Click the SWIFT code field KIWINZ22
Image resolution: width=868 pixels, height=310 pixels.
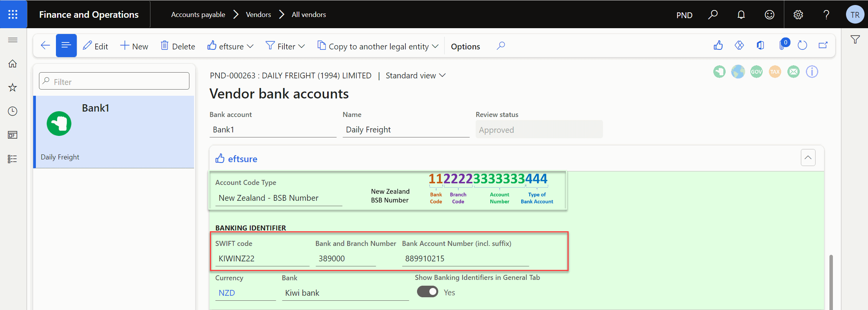(x=262, y=259)
